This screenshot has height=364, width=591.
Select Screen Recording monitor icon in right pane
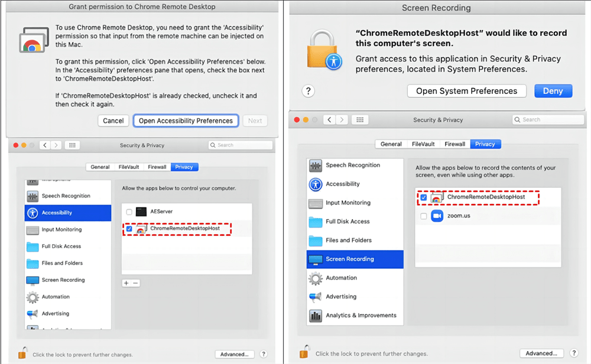coord(316,259)
